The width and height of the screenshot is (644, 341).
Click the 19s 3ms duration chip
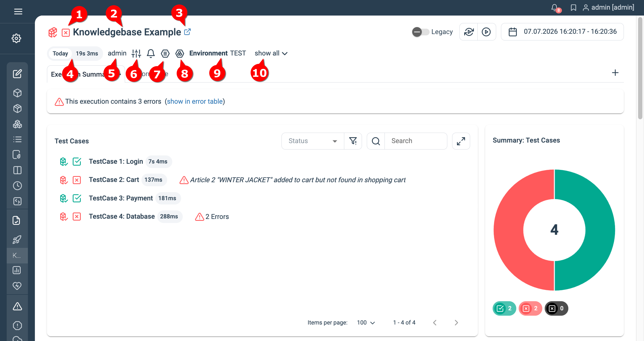click(x=87, y=53)
